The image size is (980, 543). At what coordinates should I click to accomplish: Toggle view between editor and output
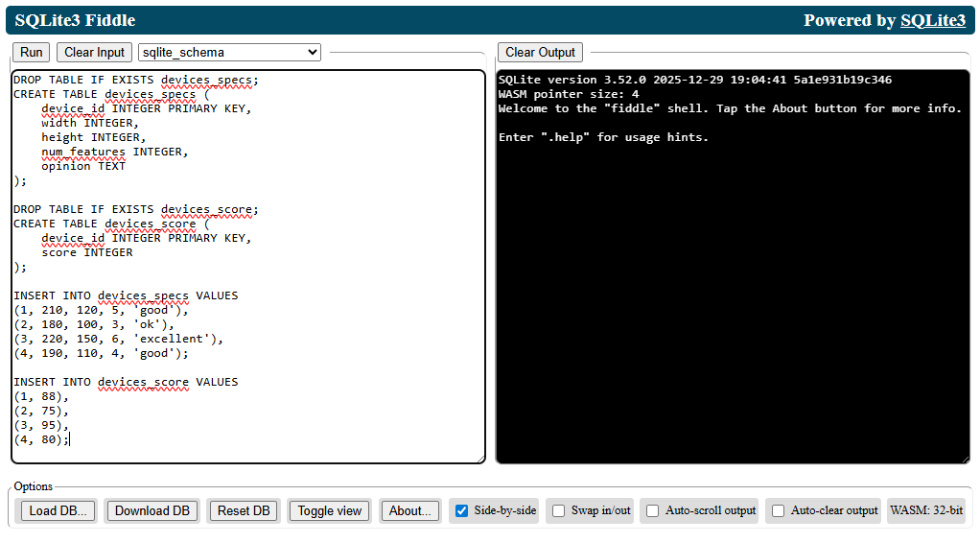pyautogui.click(x=329, y=510)
